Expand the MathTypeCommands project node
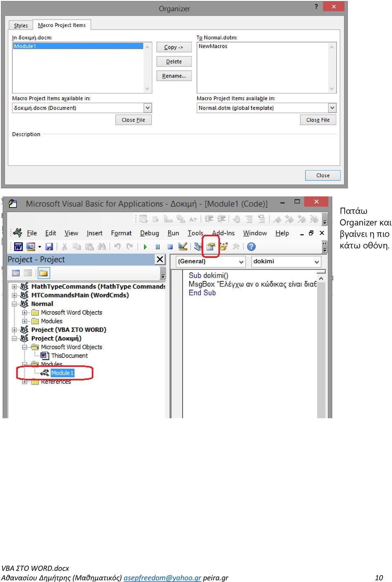 [x=14, y=287]
